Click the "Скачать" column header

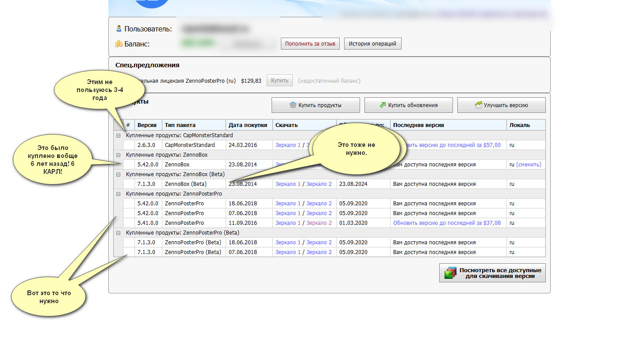point(287,125)
